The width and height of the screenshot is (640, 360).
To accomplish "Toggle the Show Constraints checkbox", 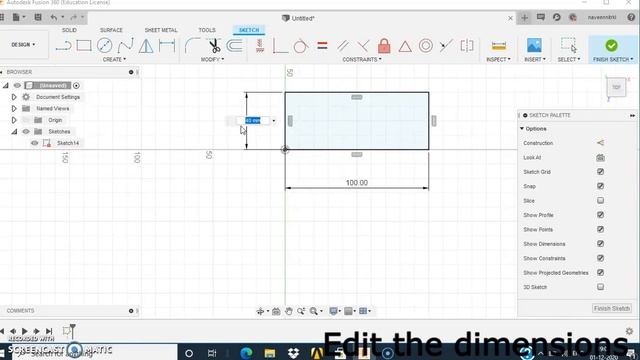I will pyautogui.click(x=600, y=258).
